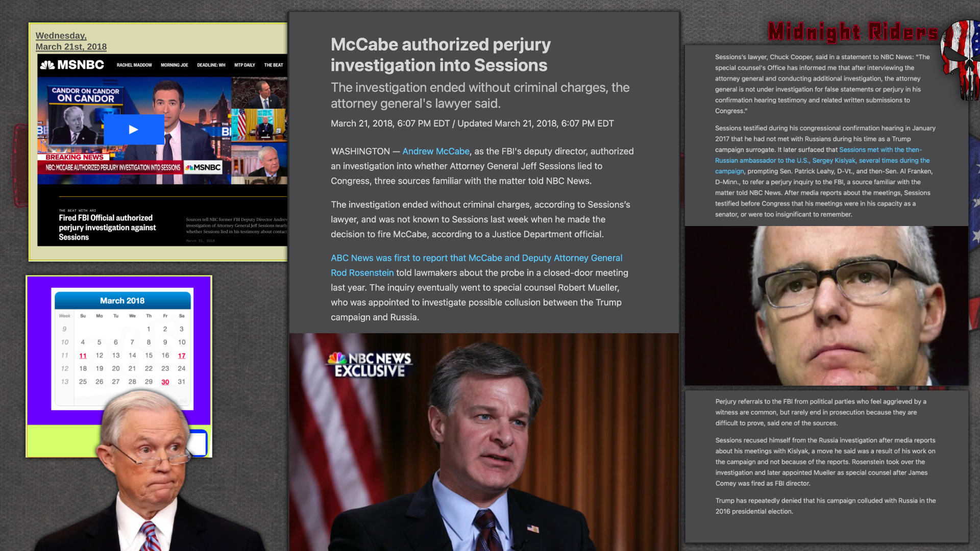980x551 pixels.
Task: Click the flag skull emblem
Action: pyautogui.click(x=960, y=60)
